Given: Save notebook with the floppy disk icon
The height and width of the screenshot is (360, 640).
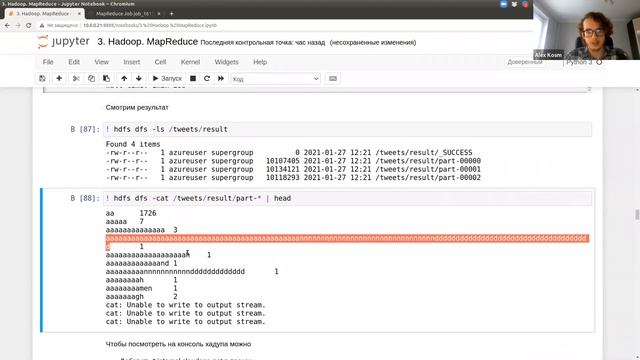Looking at the screenshot, I should click(x=42, y=78).
